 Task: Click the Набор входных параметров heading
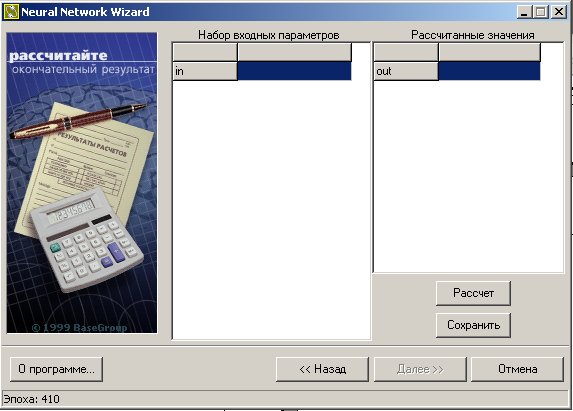click(269, 35)
